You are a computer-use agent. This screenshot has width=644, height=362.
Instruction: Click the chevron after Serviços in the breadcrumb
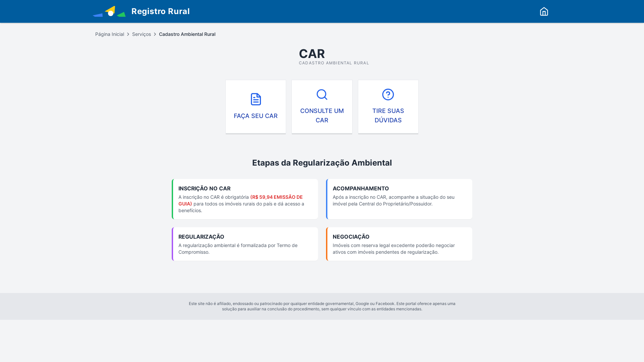click(x=155, y=34)
